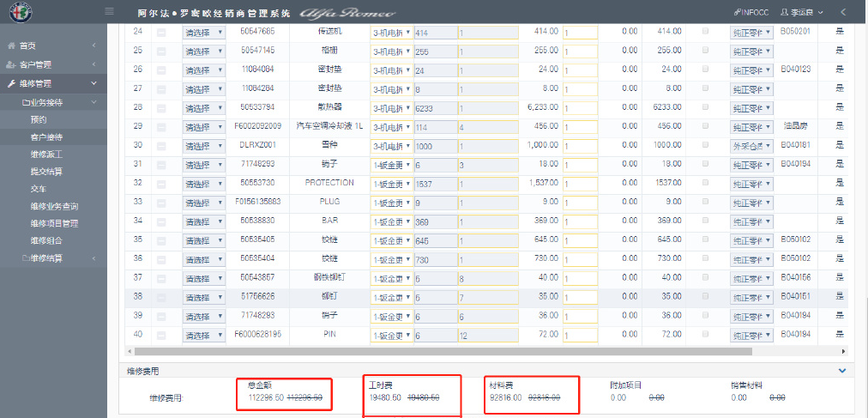This screenshot has height=418, width=868.
Task: Click the minus icon in row 38
Action: (x=161, y=298)
